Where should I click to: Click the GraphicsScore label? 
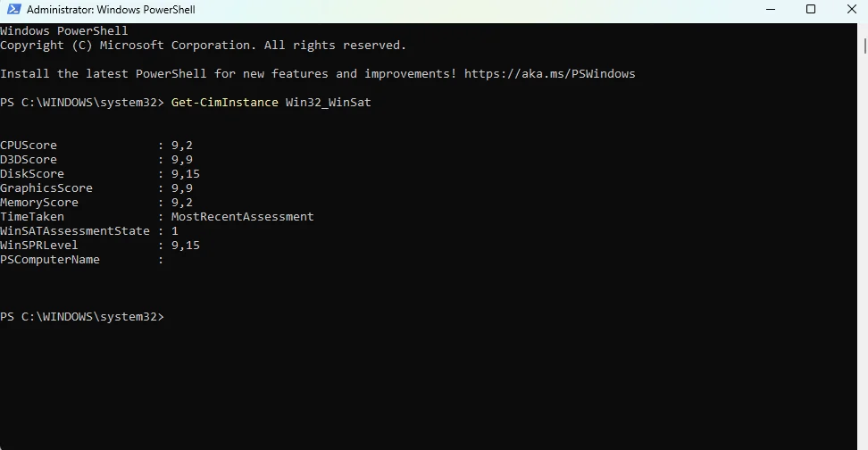(x=46, y=188)
